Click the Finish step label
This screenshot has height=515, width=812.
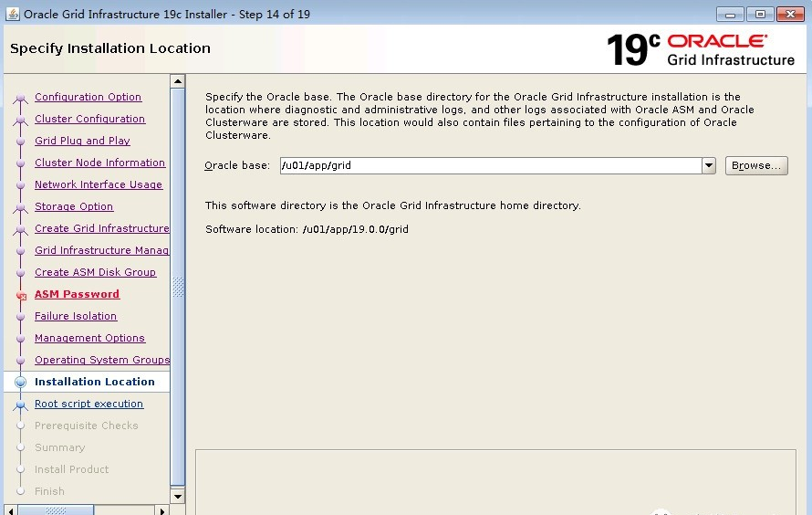[49, 491]
